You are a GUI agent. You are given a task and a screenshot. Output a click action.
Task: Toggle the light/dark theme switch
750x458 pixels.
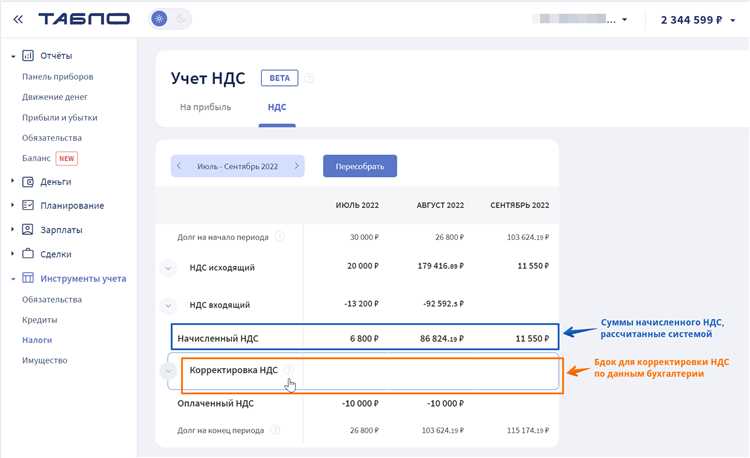tap(170, 19)
